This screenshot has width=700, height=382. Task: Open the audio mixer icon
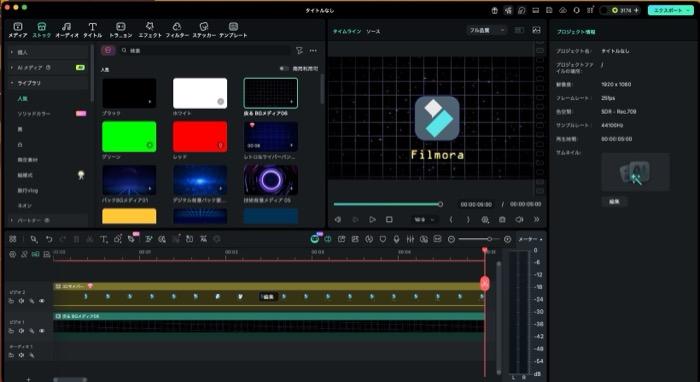pos(410,239)
